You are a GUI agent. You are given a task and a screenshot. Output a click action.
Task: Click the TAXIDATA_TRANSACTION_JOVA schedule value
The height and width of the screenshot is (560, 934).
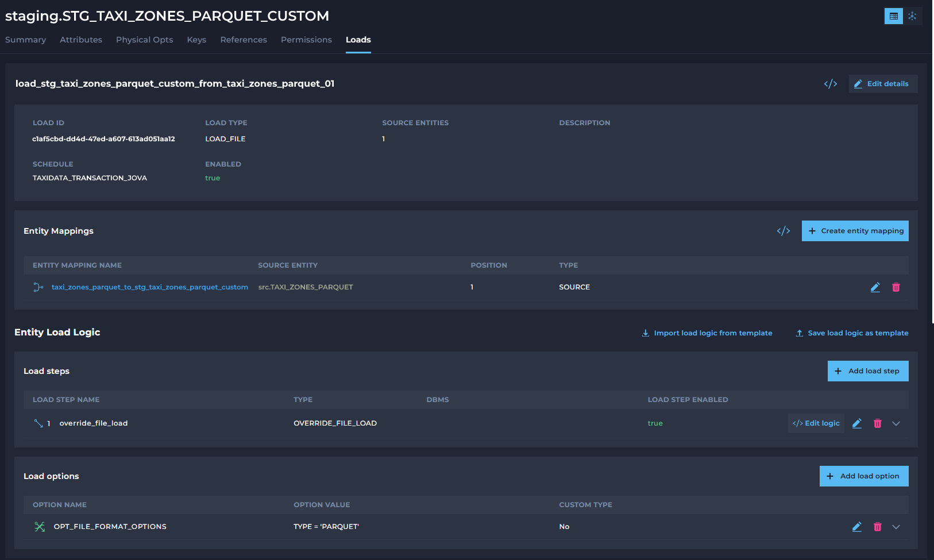tap(90, 178)
